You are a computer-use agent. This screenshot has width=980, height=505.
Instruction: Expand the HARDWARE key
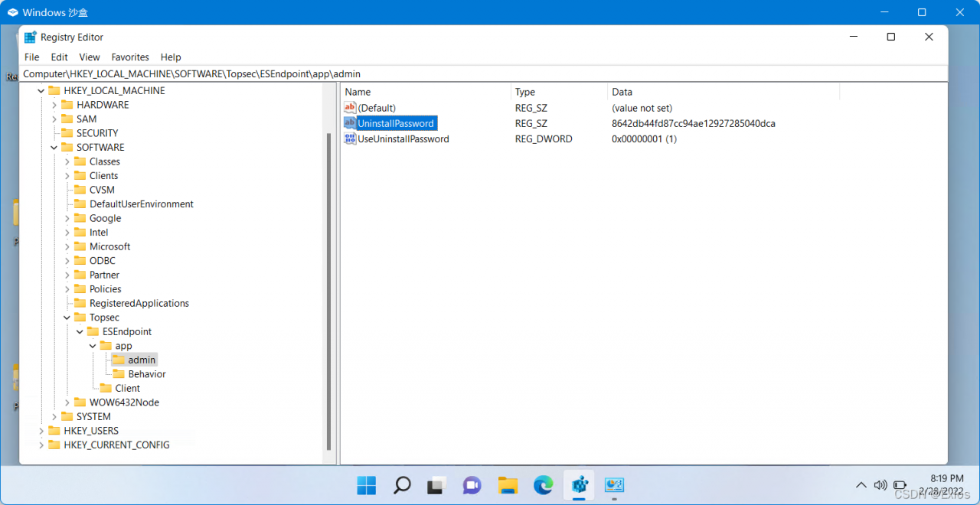pyautogui.click(x=54, y=105)
